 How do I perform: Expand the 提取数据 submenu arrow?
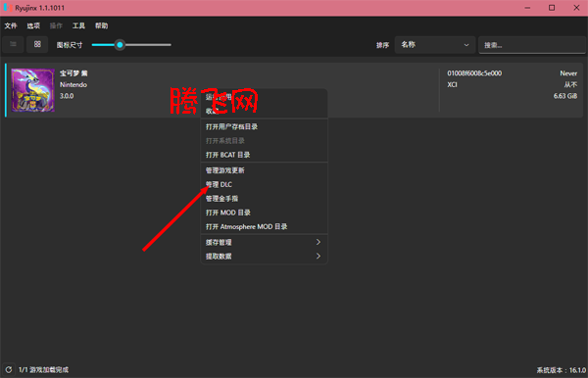tap(318, 256)
